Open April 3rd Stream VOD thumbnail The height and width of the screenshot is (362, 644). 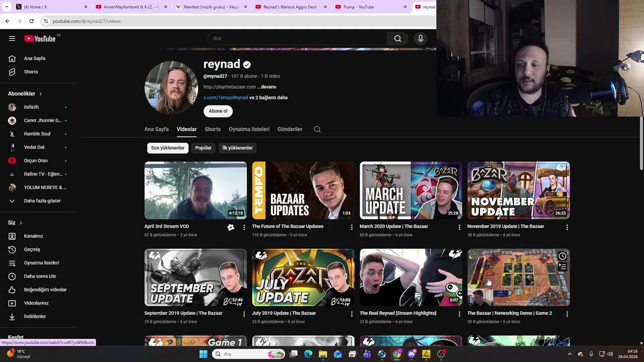pyautogui.click(x=196, y=190)
